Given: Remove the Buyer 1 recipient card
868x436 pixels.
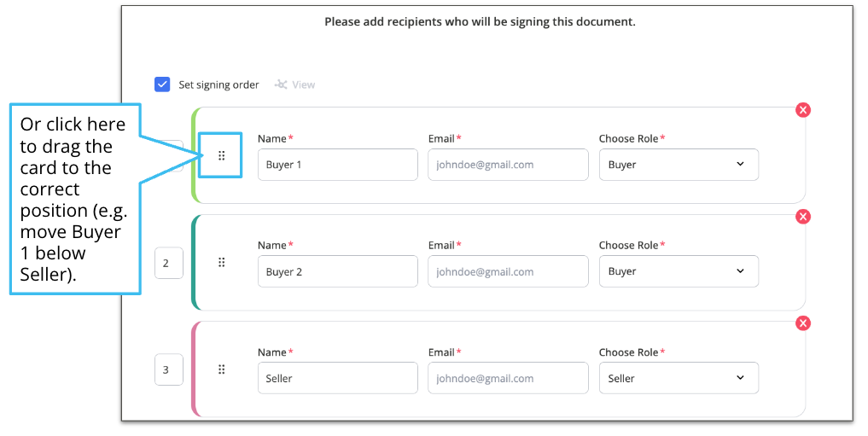Looking at the screenshot, I should point(802,110).
